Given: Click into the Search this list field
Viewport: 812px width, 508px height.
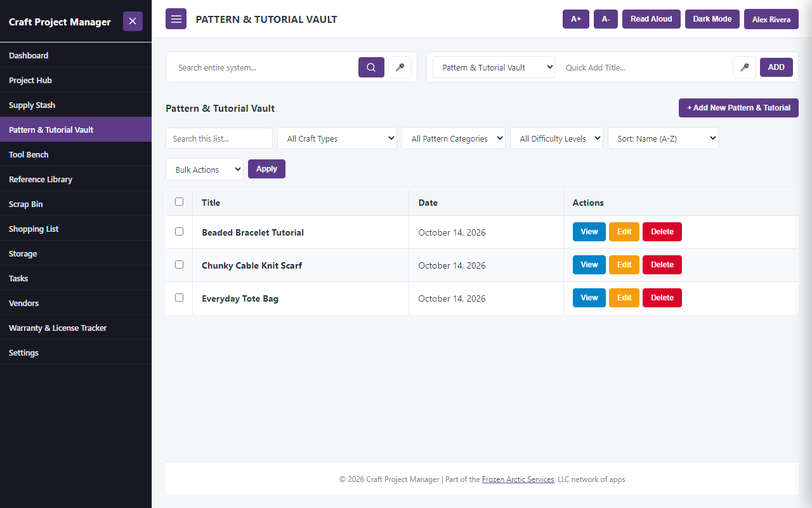Looking at the screenshot, I should pyautogui.click(x=219, y=138).
